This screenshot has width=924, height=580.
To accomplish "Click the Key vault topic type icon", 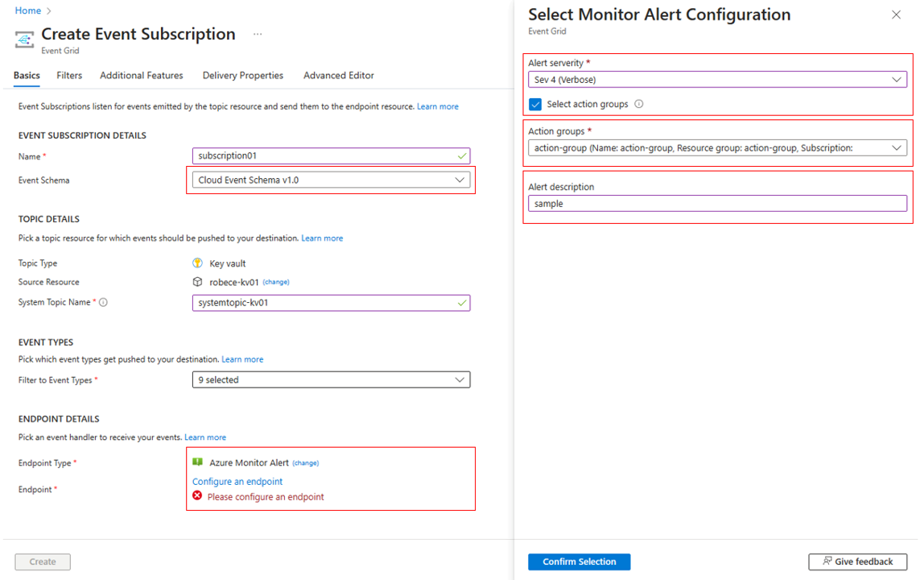I will point(197,263).
